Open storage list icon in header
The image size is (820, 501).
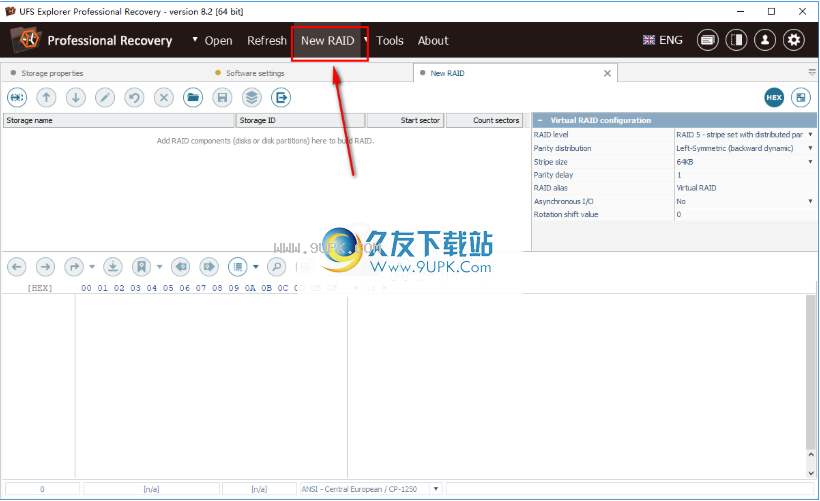point(707,40)
